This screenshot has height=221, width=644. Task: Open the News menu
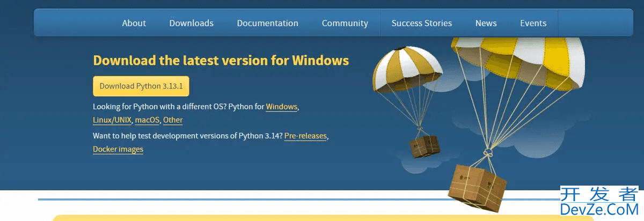pyautogui.click(x=486, y=23)
